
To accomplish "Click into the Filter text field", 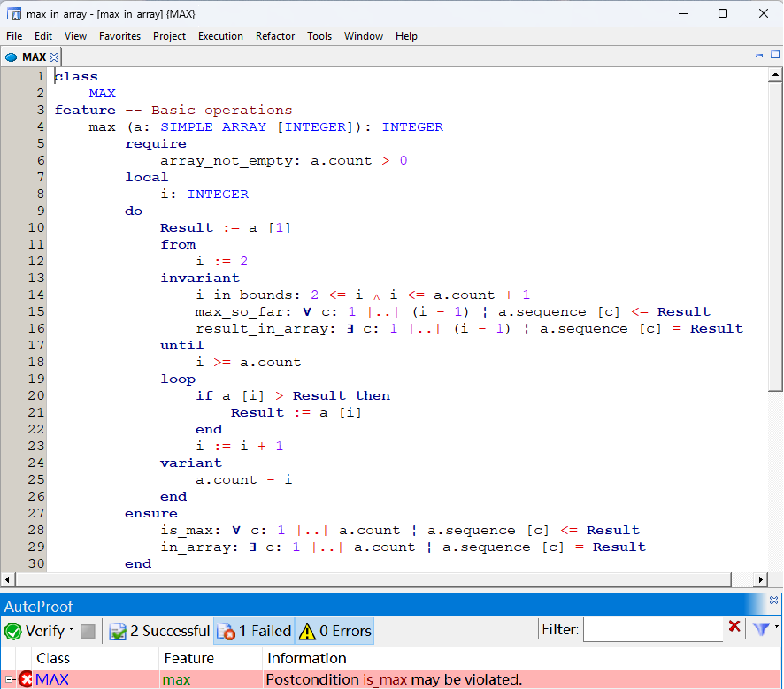I will pos(652,630).
